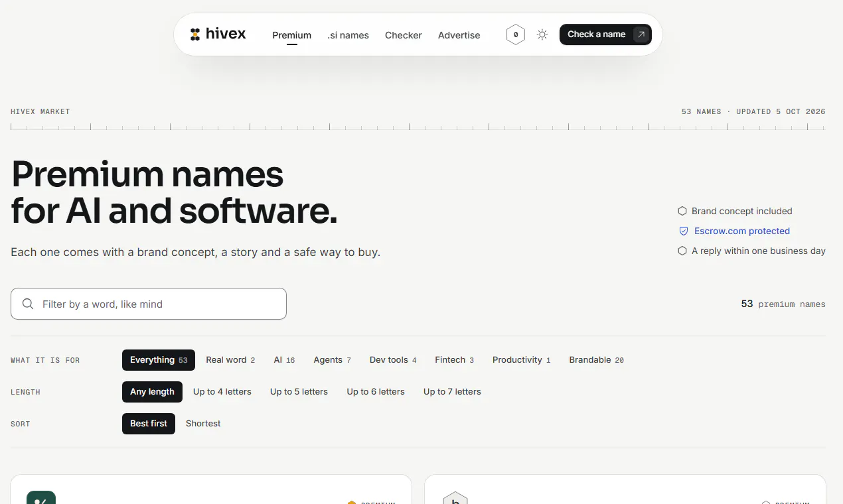This screenshot has width=843, height=504.
Task: Click the hexagon icon beside Brand concept included
Action: click(682, 211)
